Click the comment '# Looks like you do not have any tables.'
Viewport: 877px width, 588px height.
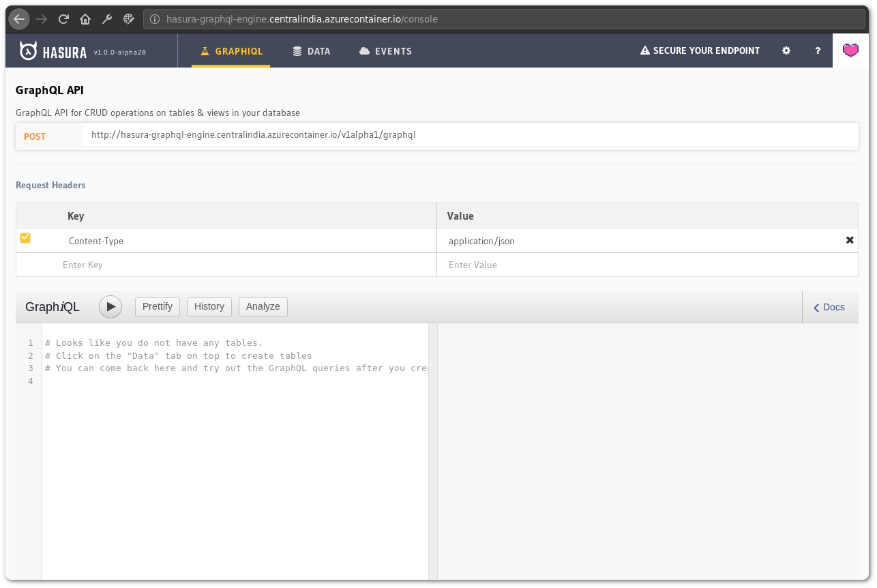pos(153,342)
